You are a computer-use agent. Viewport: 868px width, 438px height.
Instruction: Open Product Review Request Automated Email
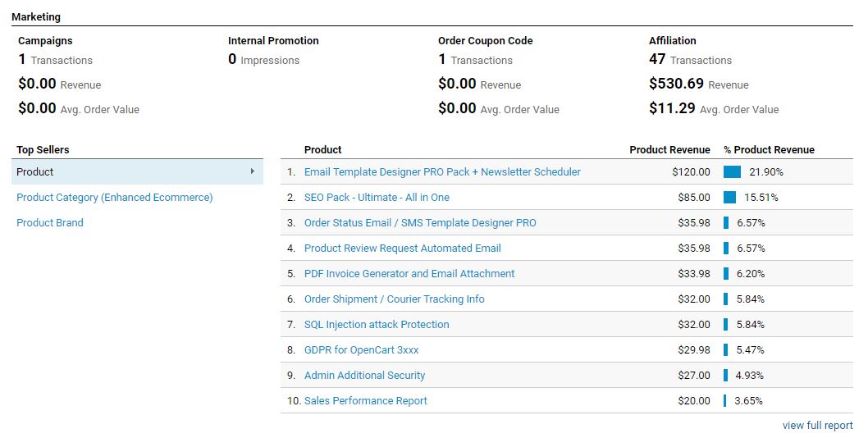[x=403, y=248]
